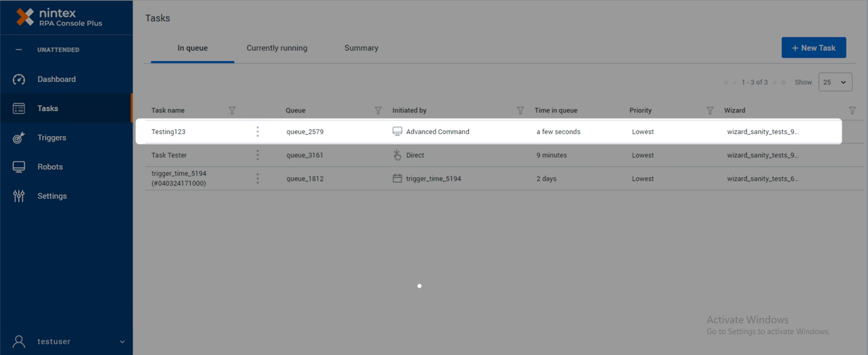This screenshot has width=868, height=355.
Task: Switch to the Currently running tab
Action: point(277,48)
